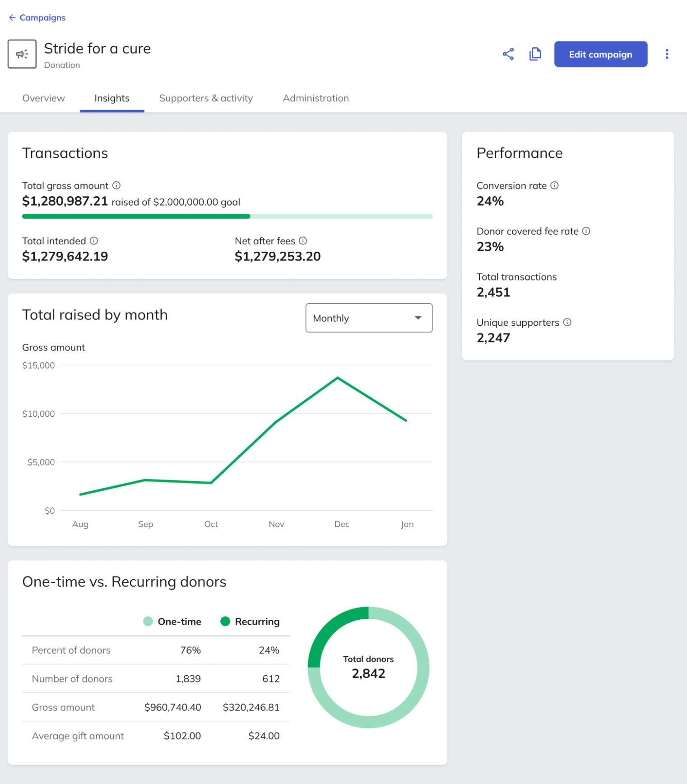Click the 2,247 unique supporters value
This screenshot has width=687, height=784.
coord(493,338)
